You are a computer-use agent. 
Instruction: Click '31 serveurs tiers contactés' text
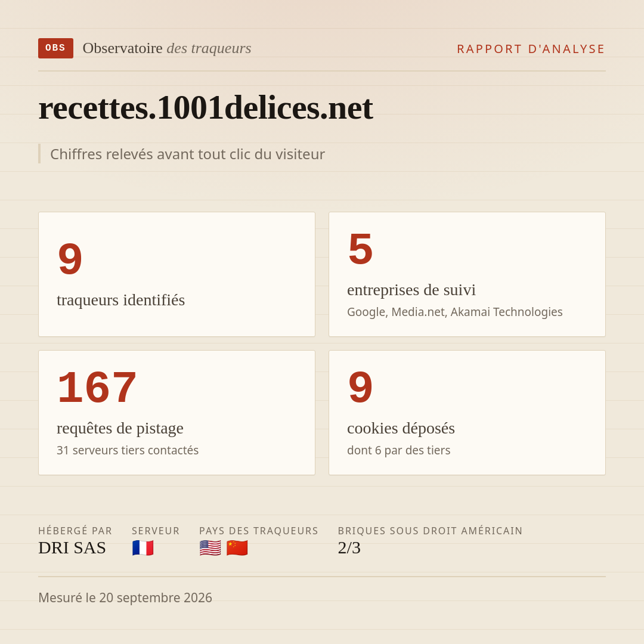coord(128,450)
